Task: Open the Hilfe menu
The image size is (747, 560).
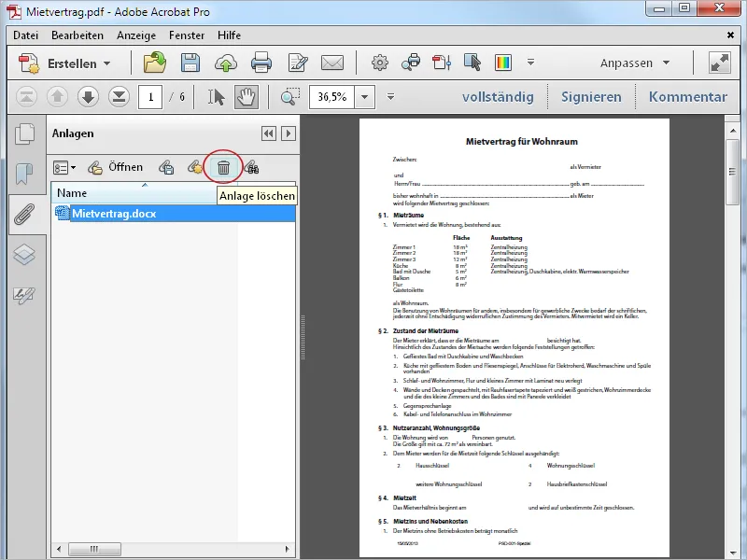Action: [x=229, y=35]
